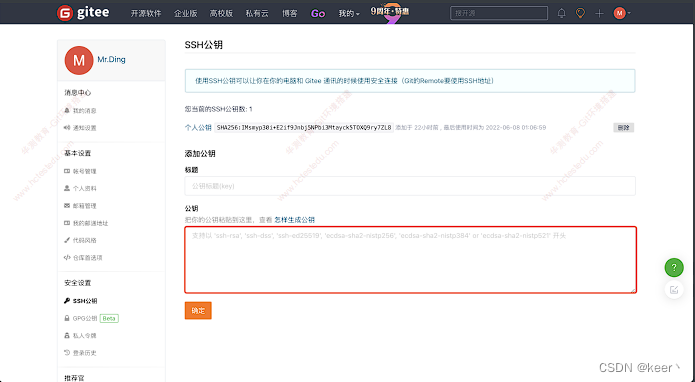The width and height of the screenshot is (695, 382).
Task: Open the 9周年·特惠 anniversary promo banner
Action: (x=390, y=12)
